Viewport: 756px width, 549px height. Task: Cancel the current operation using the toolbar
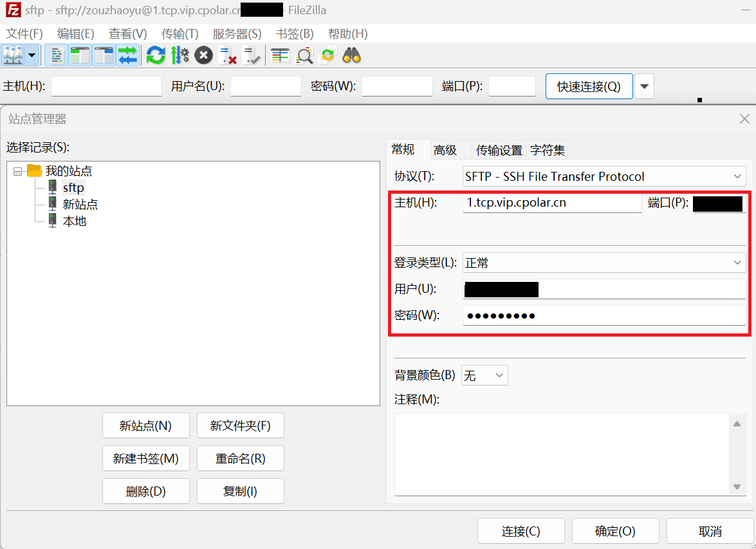click(x=203, y=55)
